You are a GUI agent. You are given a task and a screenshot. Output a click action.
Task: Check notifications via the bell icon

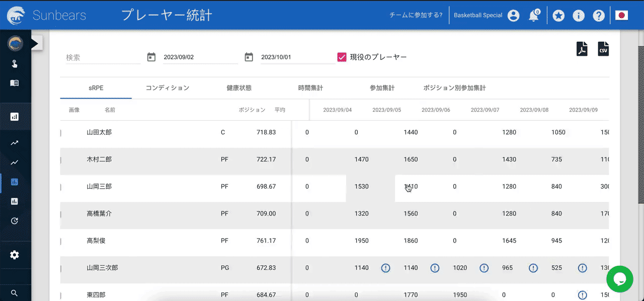pyautogui.click(x=533, y=16)
